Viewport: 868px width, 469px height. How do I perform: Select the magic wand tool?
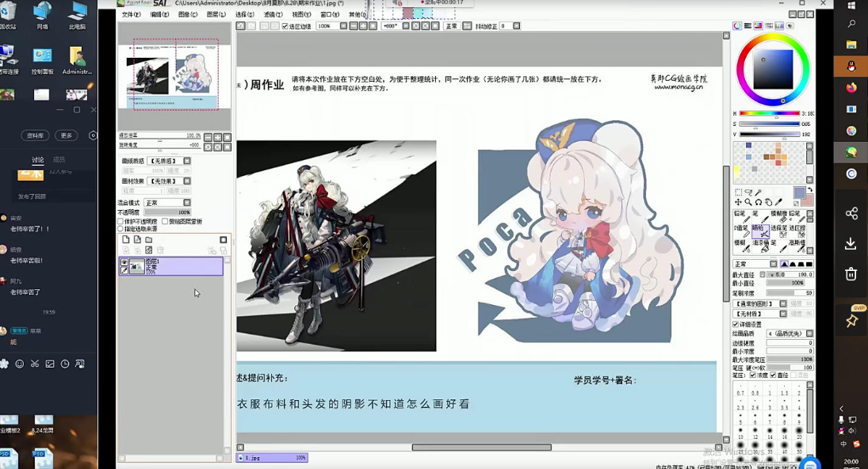point(758,192)
